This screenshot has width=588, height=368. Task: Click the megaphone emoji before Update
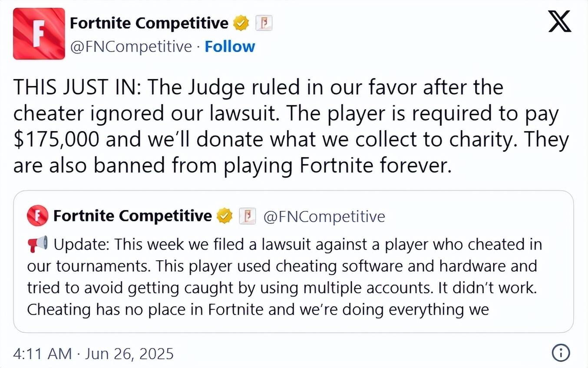pos(37,244)
